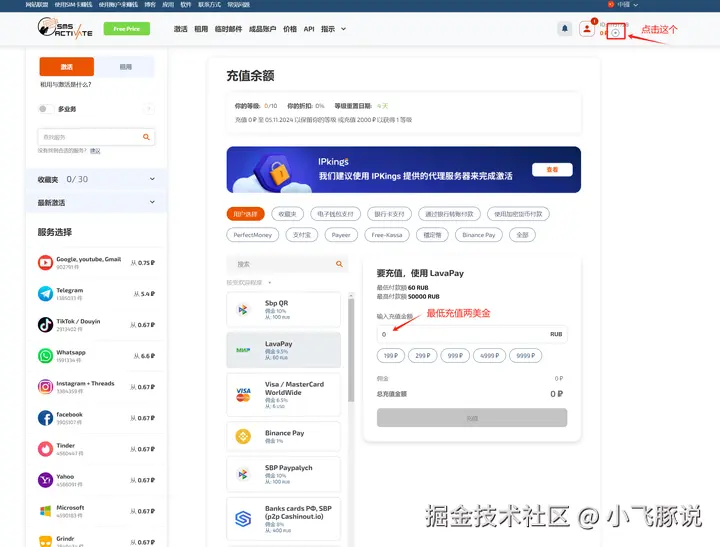Select the TikTok / Douyin service icon
Image resolution: width=720 pixels, height=547 pixels.
[45, 325]
